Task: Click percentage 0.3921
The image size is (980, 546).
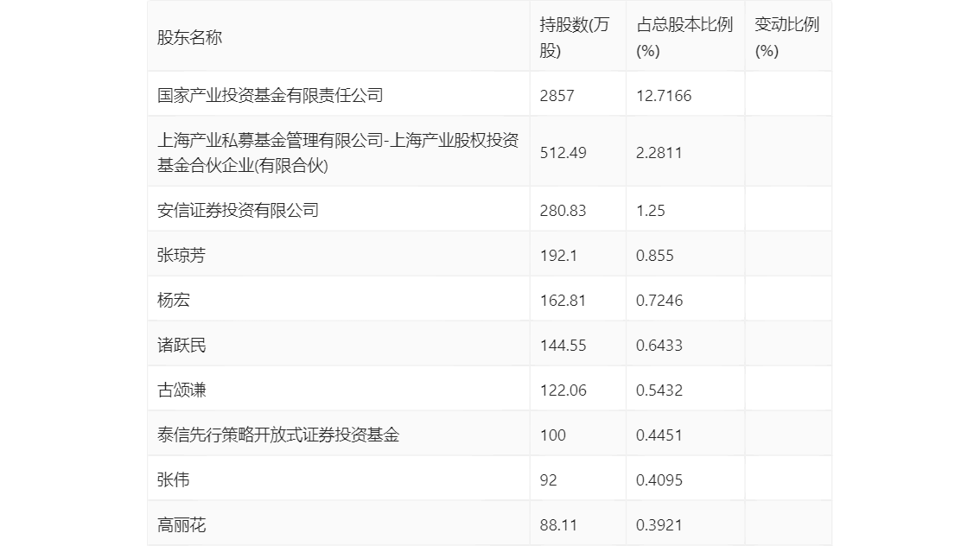Action: (x=659, y=525)
